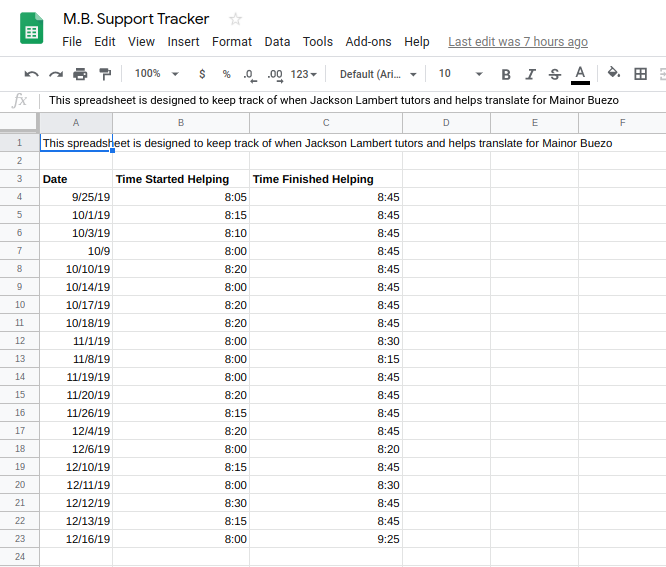Select the 'Time Finished Helping' cell

[x=326, y=179]
